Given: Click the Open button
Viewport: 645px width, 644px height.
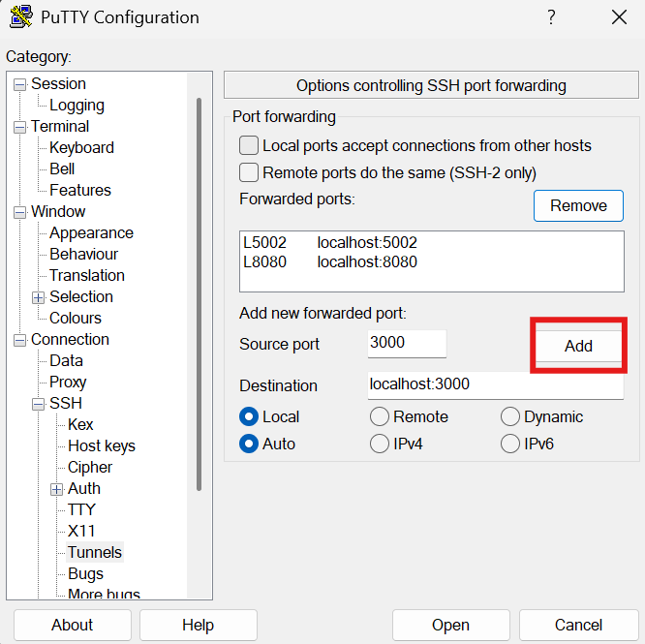Looking at the screenshot, I should point(451,625).
